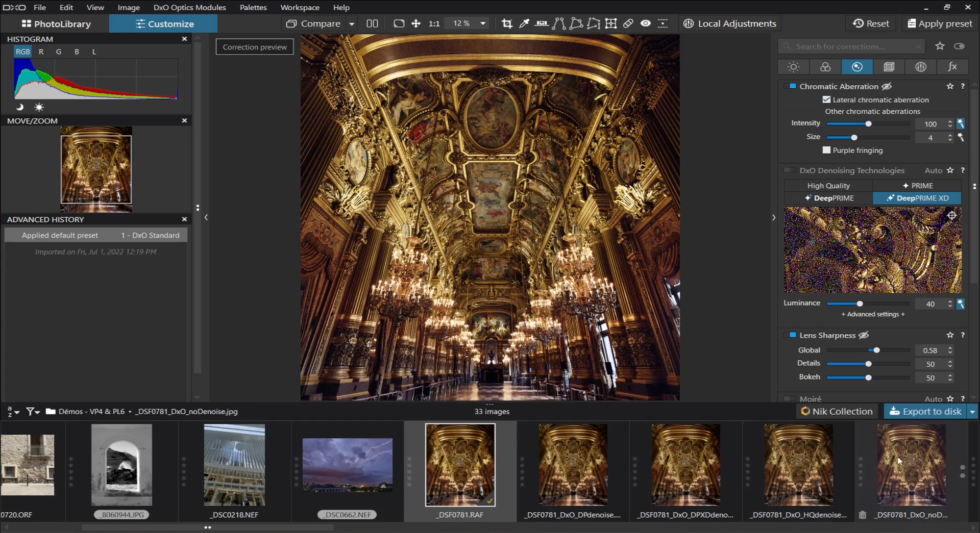Select the Force parallels perspective tool
The height and width of the screenshot is (533, 980).
coord(559,23)
